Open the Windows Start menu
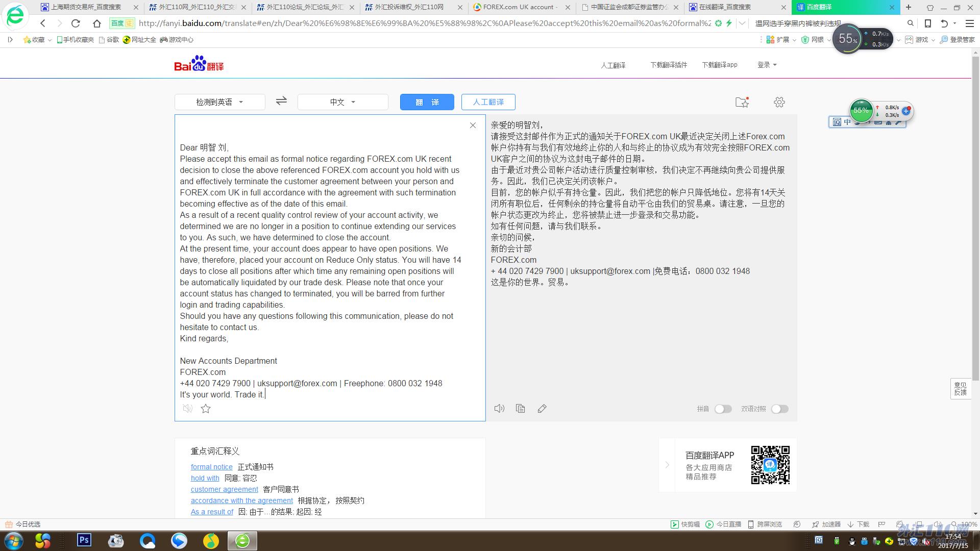This screenshot has height=551, width=980. click(x=14, y=540)
